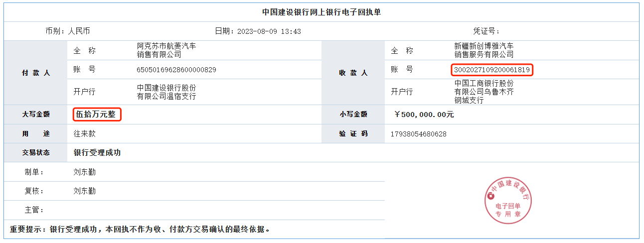Select the purpose value 往来款

[85, 134]
